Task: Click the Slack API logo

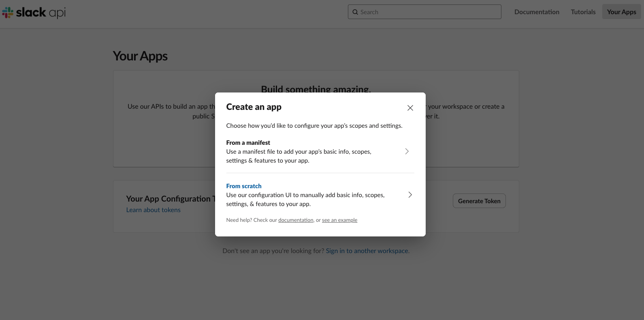Action: point(34,13)
